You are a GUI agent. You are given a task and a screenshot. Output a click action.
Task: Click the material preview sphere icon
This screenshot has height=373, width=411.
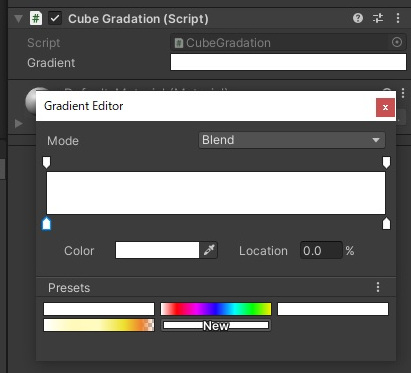[31, 100]
